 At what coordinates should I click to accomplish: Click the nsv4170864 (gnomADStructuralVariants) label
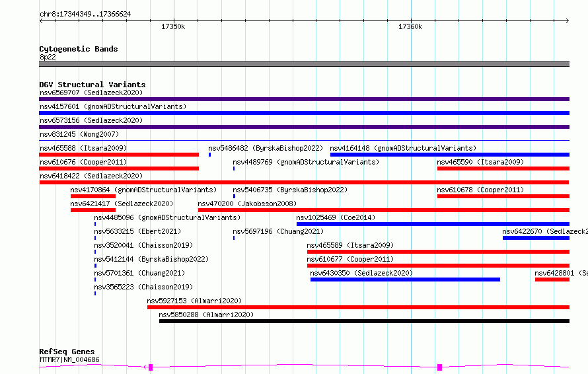pos(143,190)
